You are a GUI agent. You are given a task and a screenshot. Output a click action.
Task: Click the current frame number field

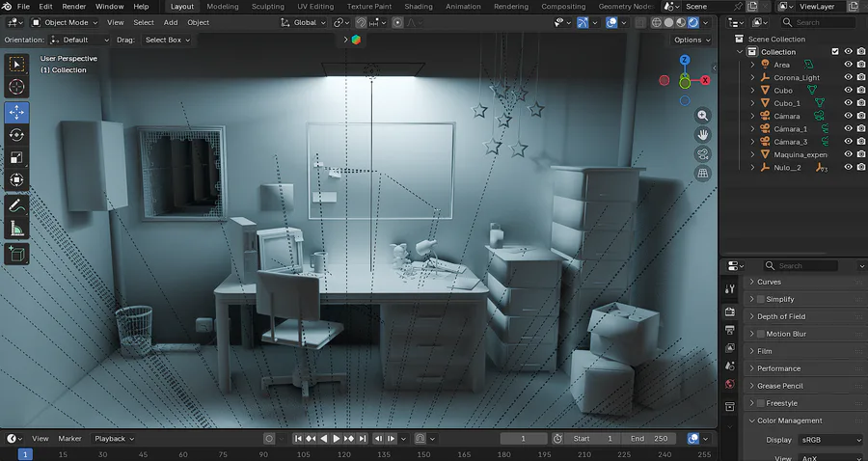tap(523, 439)
